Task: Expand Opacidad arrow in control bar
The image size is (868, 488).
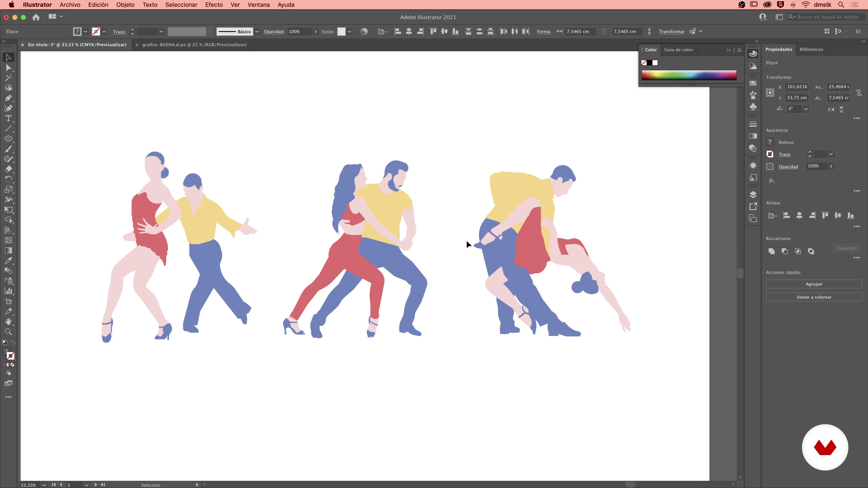Action: 315,32
